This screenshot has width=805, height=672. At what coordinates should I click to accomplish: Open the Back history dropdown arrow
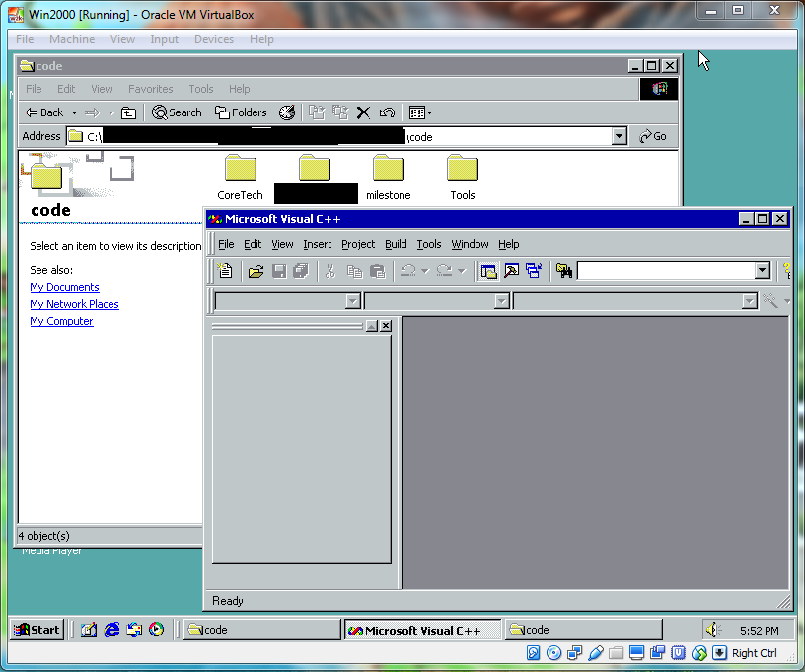point(74,112)
